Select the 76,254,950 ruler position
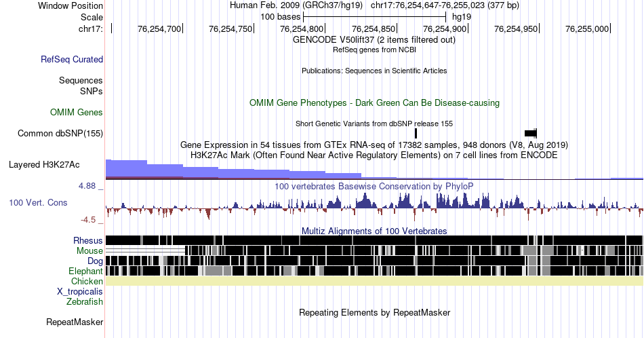 point(516,29)
